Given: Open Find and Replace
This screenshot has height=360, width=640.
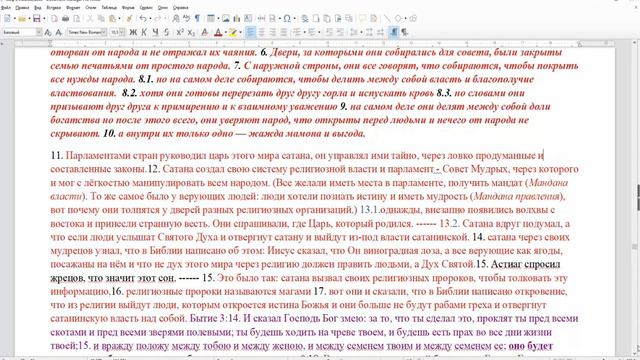Looking at the screenshot, I should click(176, 18).
